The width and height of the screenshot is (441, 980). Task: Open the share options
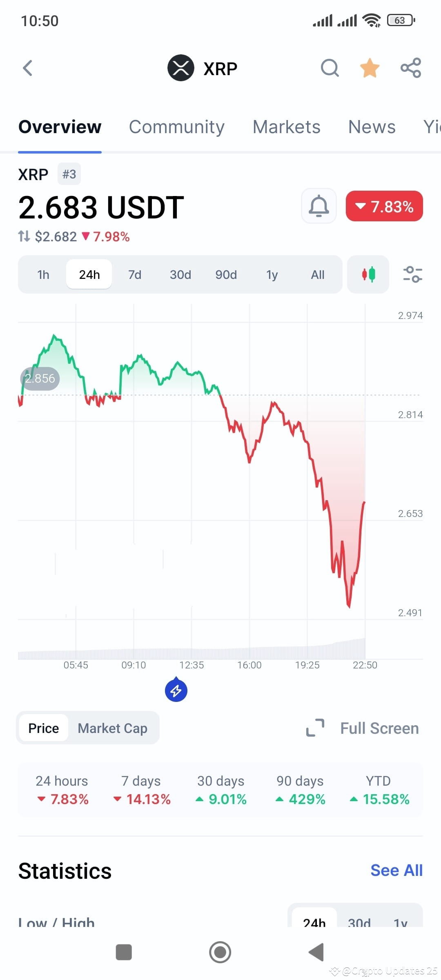(411, 68)
